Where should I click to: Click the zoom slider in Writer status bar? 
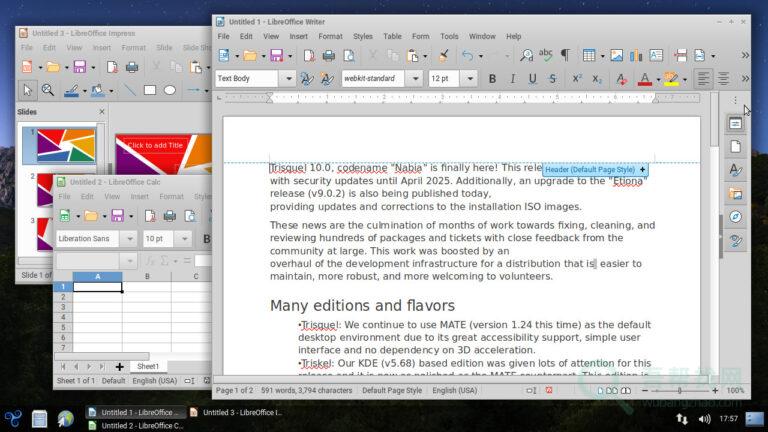[x=679, y=390]
